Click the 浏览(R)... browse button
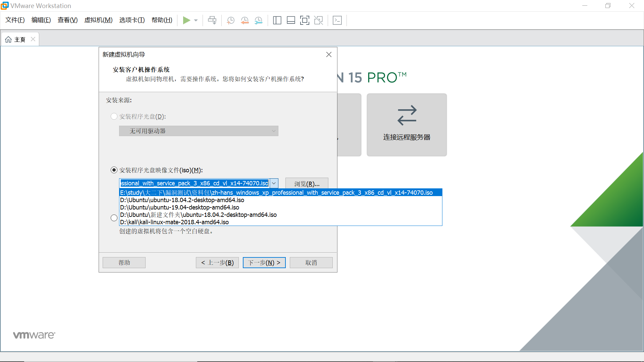644x362 pixels. pos(307,184)
